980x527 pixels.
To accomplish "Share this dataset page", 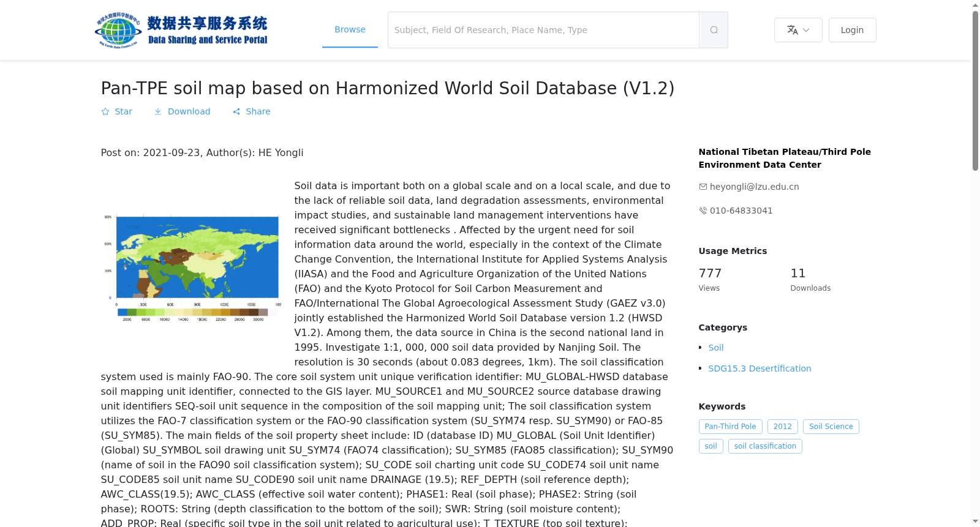I will pos(251,111).
